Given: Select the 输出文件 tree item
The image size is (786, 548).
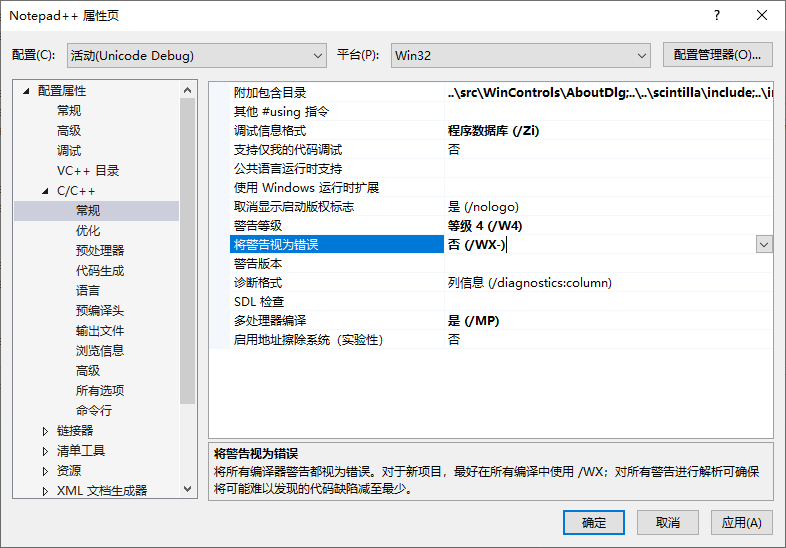Looking at the screenshot, I should (100, 331).
